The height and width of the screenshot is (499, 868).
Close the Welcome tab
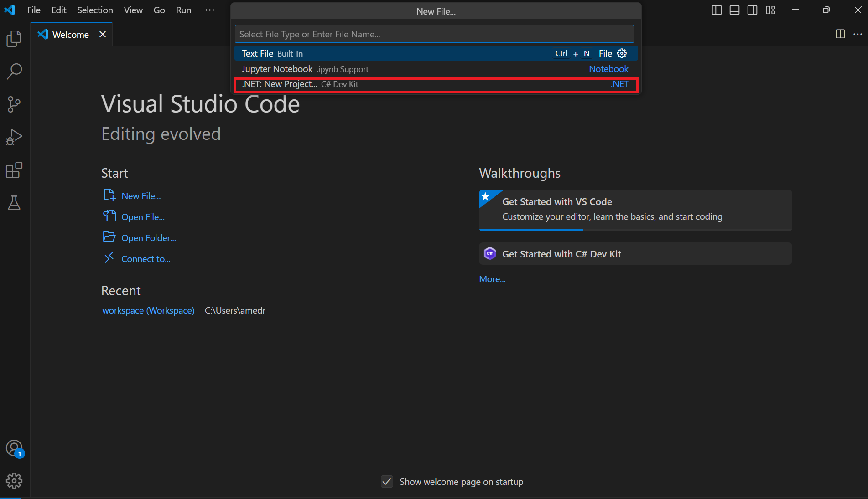[103, 34]
